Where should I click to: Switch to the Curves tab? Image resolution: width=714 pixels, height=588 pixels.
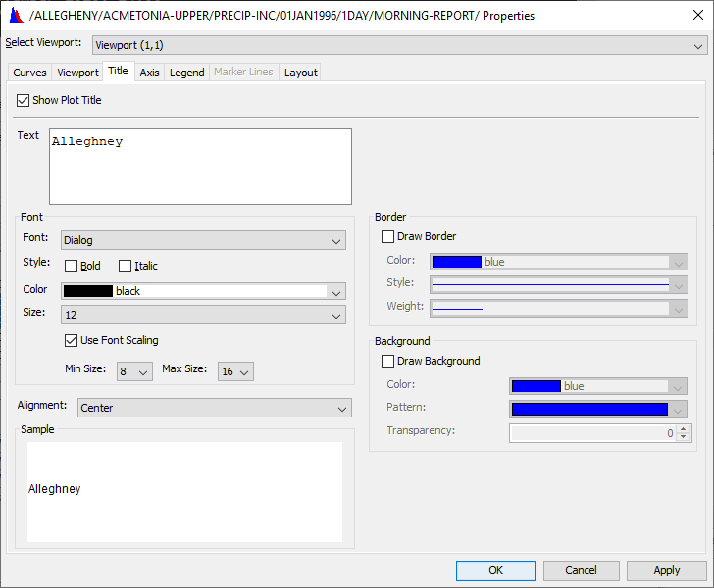pyautogui.click(x=29, y=73)
